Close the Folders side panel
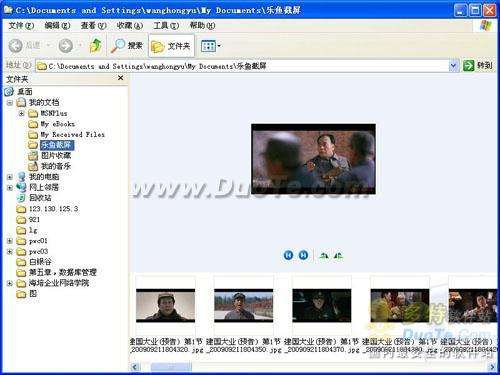The image size is (500, 375). 121,78
